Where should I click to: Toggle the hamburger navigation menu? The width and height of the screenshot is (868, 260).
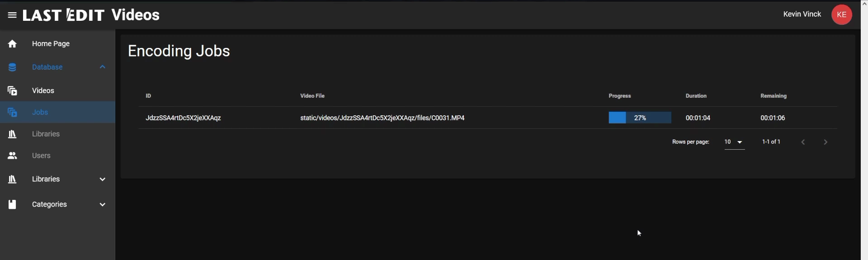[12, 15]
